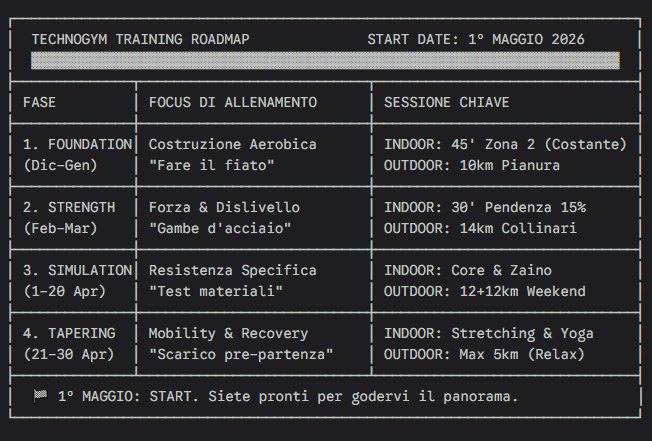Click the FOCUS DI ALLENAMENTO column header
652x441 pixels.
pyautogui.click(x=233, y=103)
